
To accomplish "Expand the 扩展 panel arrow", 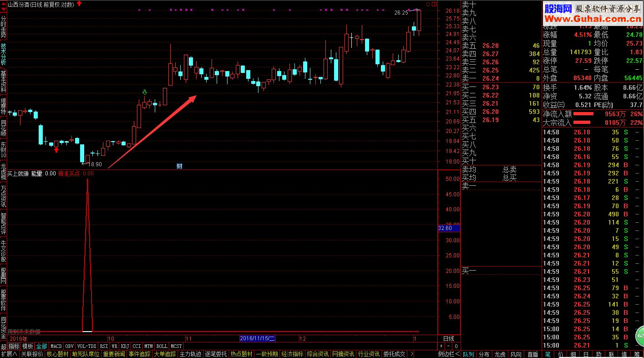I will (x=9, y=354).
